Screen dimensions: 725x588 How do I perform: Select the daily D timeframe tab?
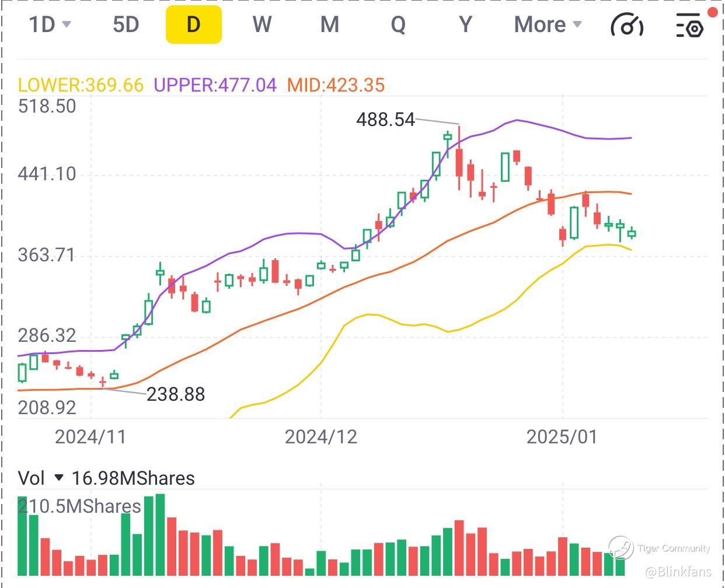click(194, 24)
